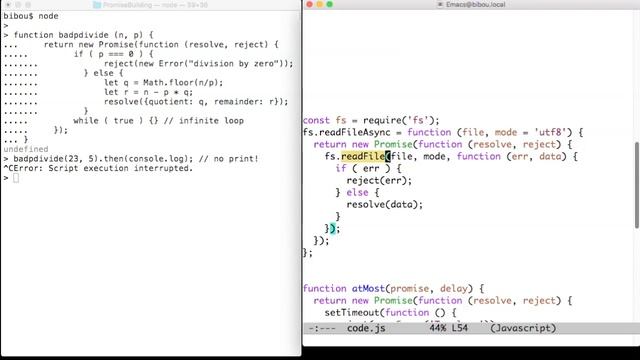Click 'function badpdivide' line in Terminal
The width and height of the screenshot is (640, 360).
click(x=83, y=35)
